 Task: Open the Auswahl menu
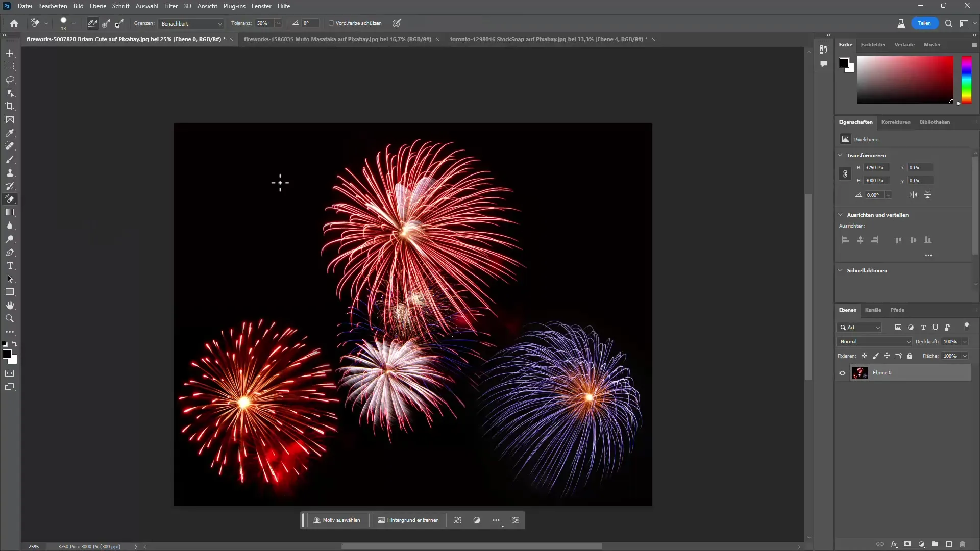click(x=146, y=6)
